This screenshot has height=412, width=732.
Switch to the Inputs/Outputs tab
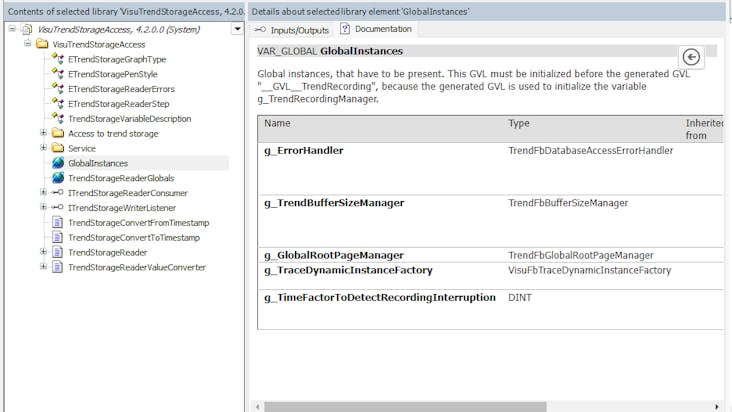tap(292, 30)
